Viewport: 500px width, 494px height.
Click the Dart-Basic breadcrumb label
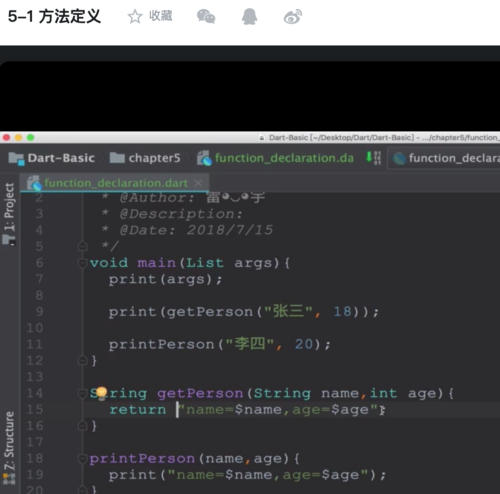pos(61,158)
